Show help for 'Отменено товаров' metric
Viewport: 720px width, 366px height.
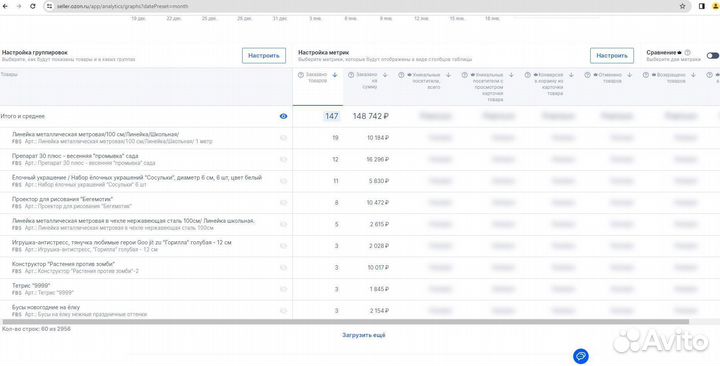click(587, 75)
